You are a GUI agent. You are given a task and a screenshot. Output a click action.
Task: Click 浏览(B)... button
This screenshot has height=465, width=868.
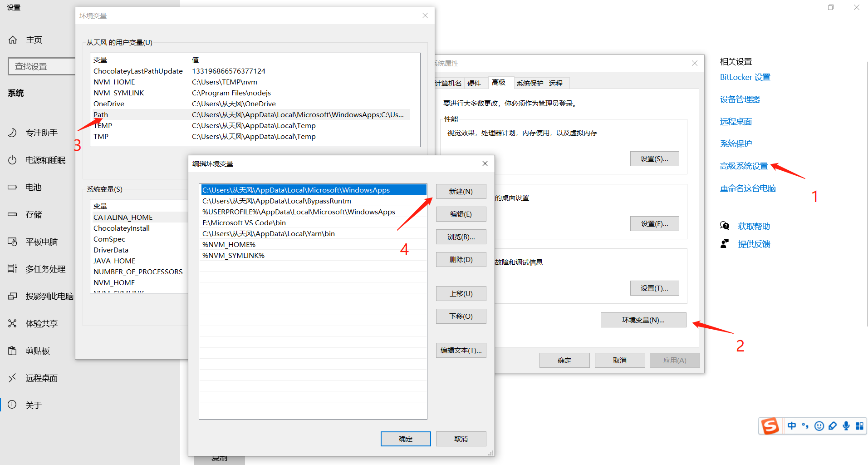[x=461, y=237]
